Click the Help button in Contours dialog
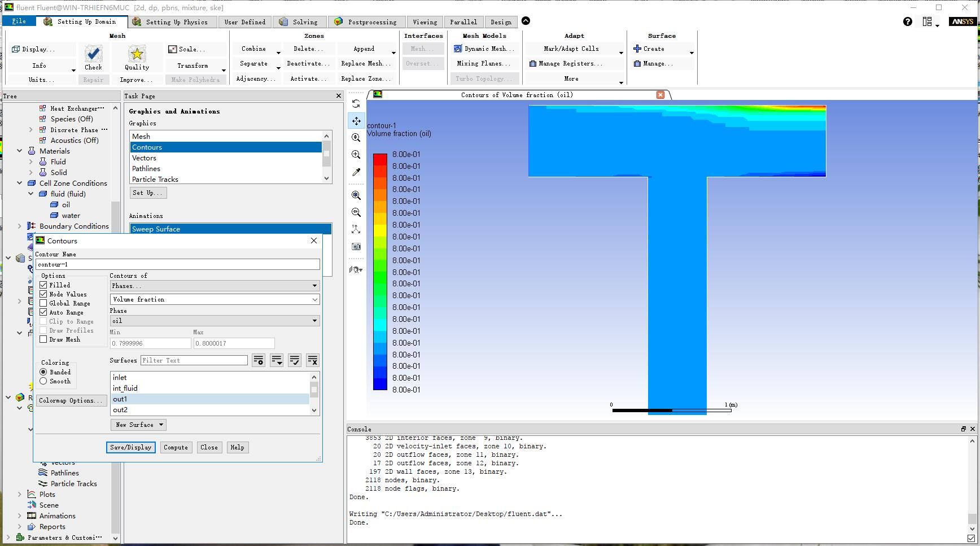Image resolution: width=980 pixels, height=546 pixels. pos(237,447)
